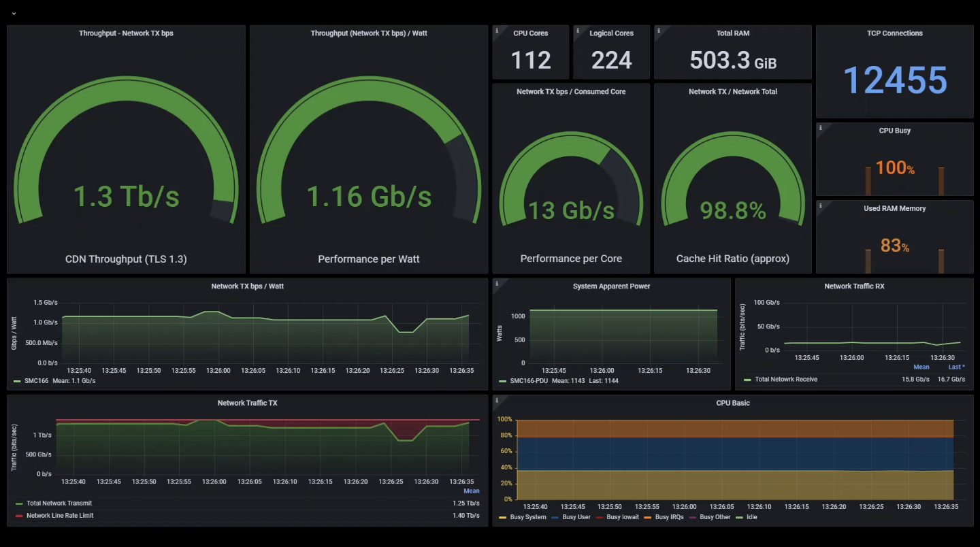Toggle the Total Network Transmit legend series
The height and width of the screenshot is (547, 980).
(59, 503)
